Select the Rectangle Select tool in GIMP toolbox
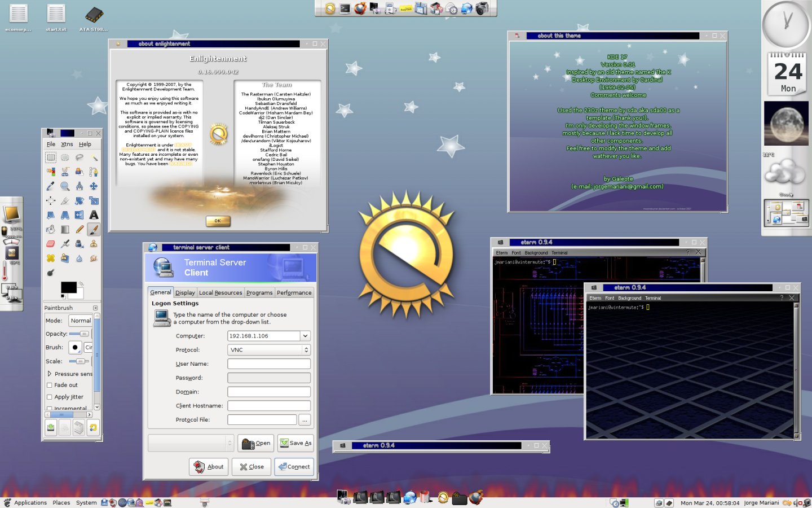812x508 pixels. pos(51,157)
